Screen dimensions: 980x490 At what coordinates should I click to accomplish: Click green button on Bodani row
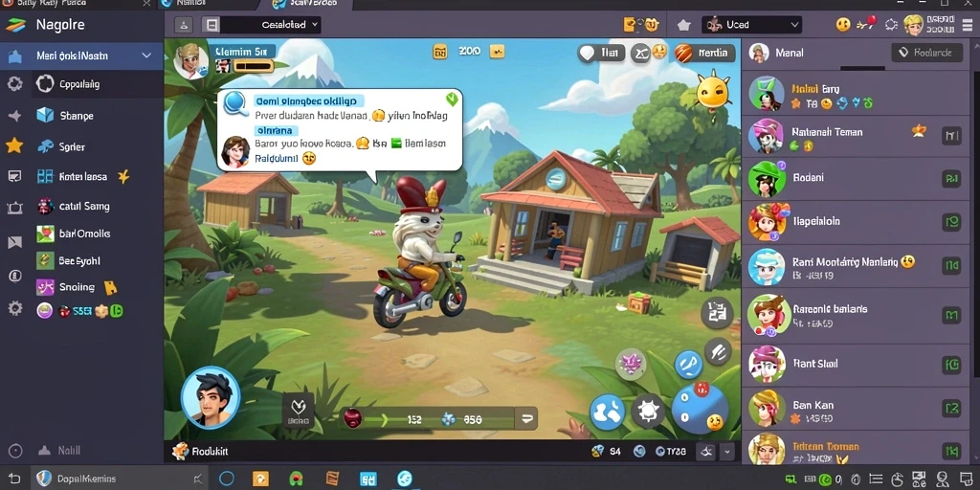951,179
